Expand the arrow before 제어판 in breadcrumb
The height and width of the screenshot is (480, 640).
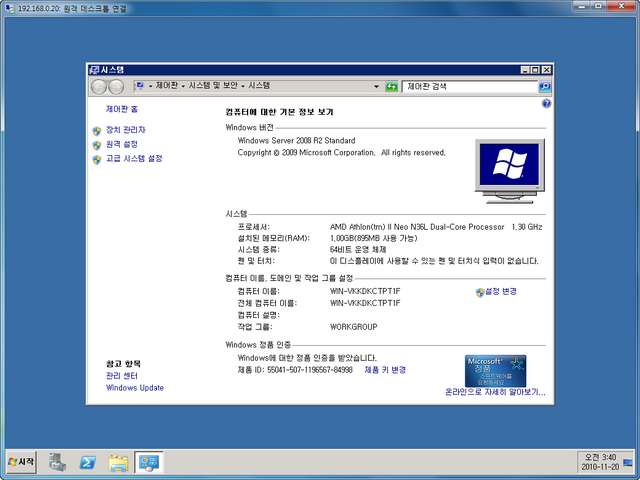[150, 86]
